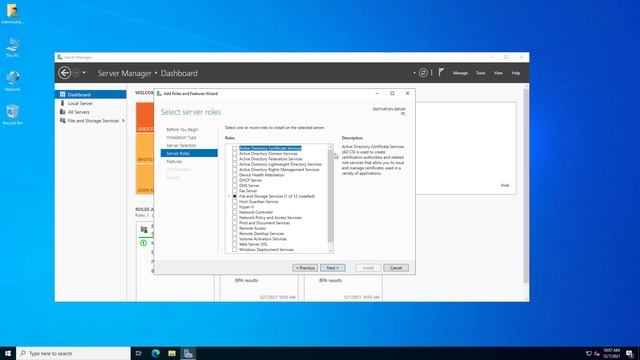The image size is (640, 360).
Task: Select Local Server in sidebar
Action: tap(80, 103)
